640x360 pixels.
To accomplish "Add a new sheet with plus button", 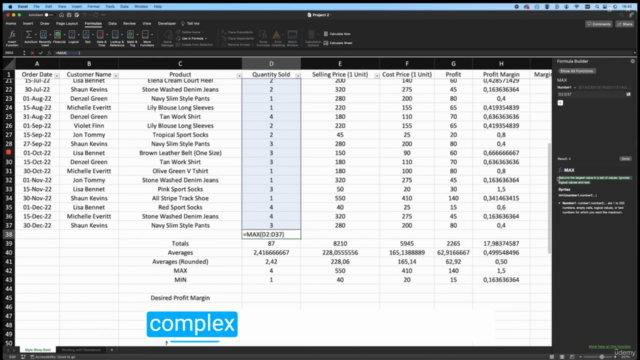I will [x=112, y=350].
